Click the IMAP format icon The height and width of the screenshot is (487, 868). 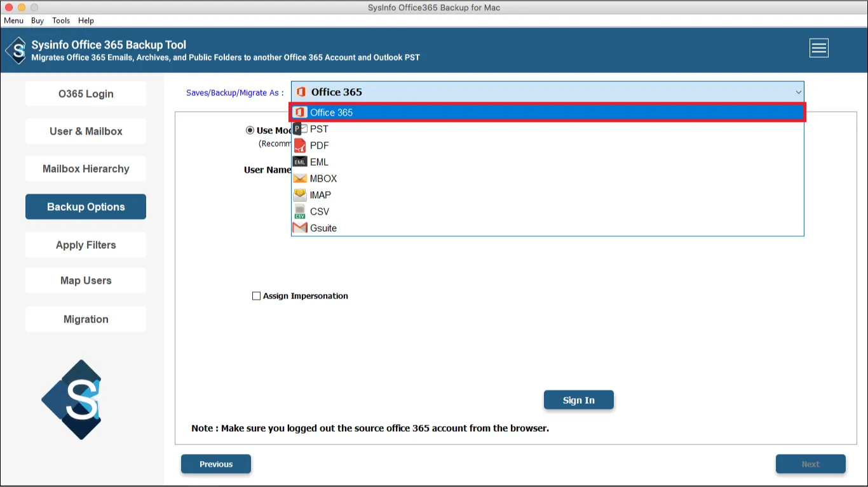pyautogui.click(x=300, y=195)
